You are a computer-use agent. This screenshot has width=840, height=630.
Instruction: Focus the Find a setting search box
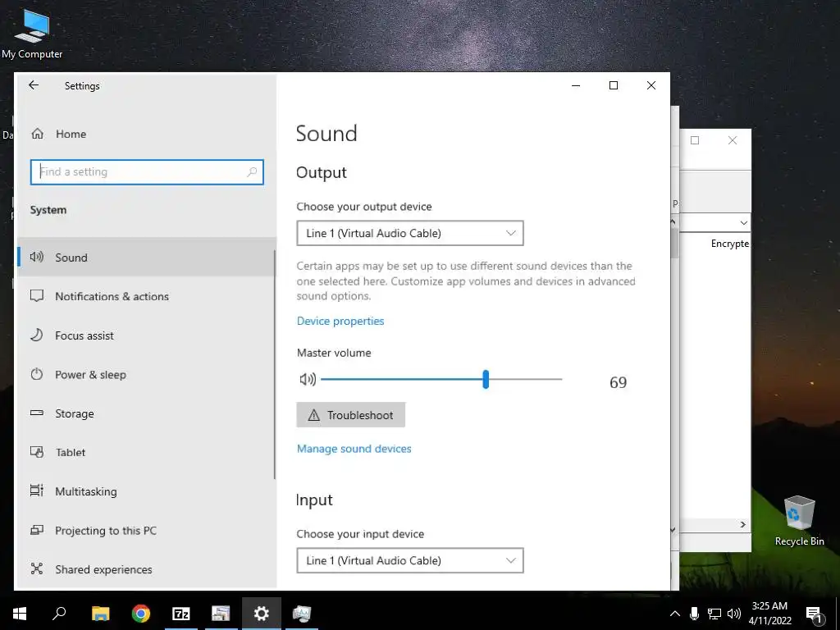[x=147, y=172]
